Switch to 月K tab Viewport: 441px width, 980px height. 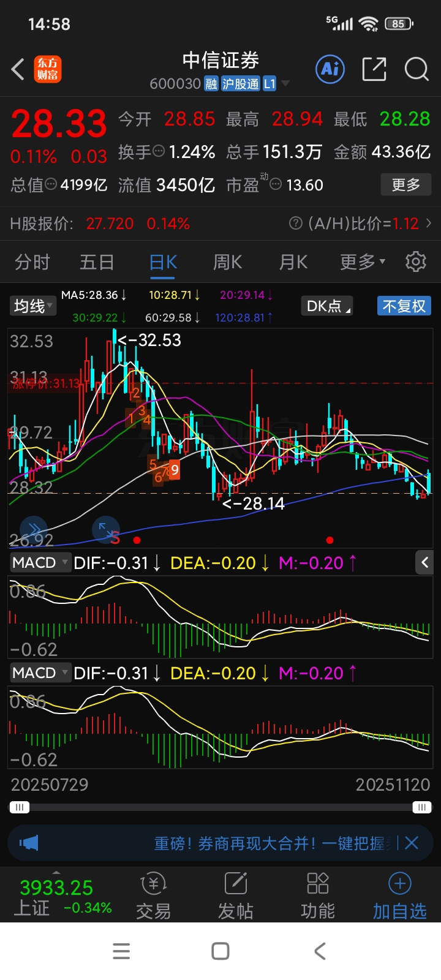click(x=293, y=262)
